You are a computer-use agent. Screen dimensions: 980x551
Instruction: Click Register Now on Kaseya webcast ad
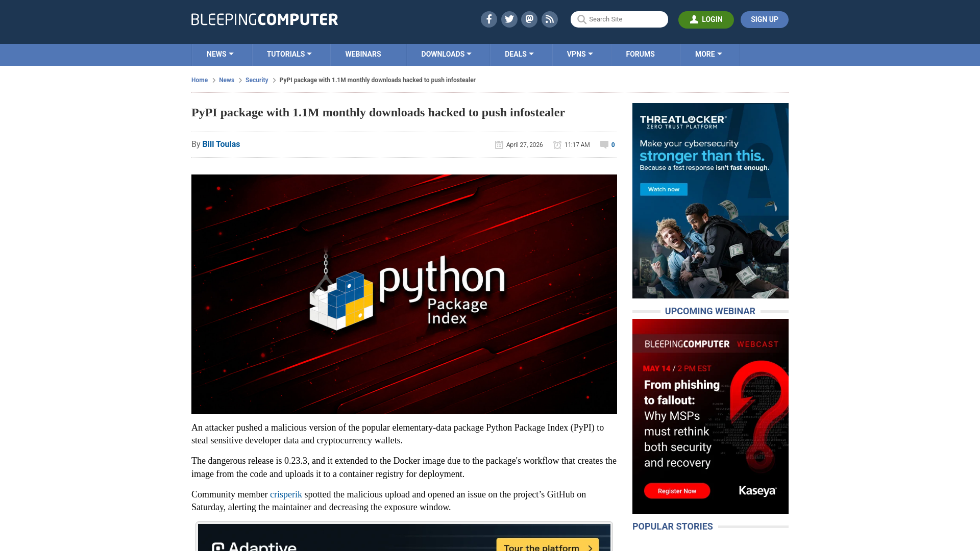[677, 491]
